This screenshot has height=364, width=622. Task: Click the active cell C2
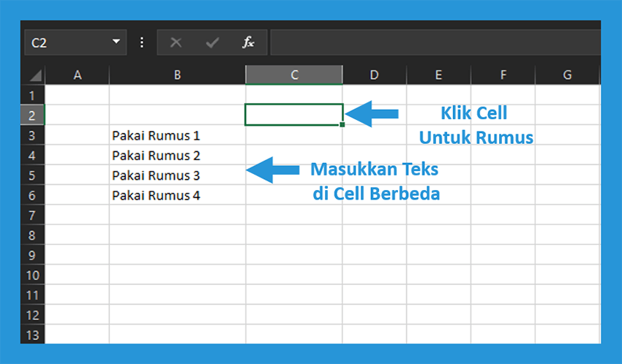[294, 115]
